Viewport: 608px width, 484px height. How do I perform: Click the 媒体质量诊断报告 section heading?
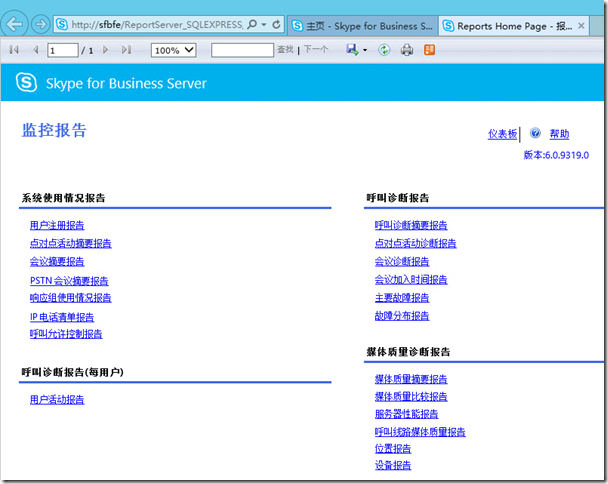point(408,352)
